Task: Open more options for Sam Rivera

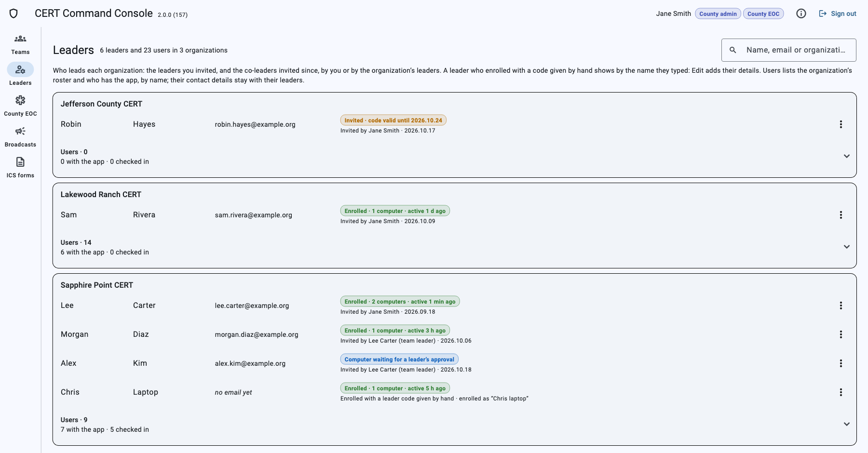Action: [x=841, y=215]
